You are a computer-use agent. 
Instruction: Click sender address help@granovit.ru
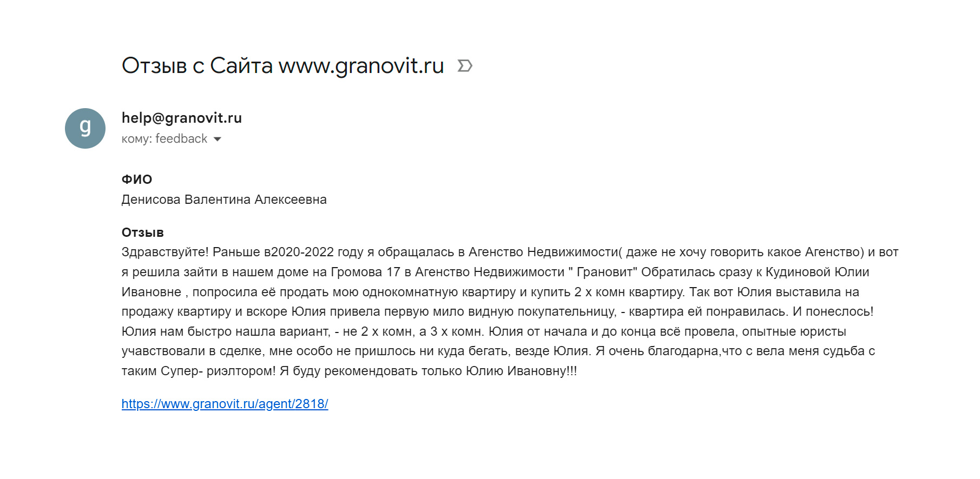pyautogui.click(x=182, y=118)
